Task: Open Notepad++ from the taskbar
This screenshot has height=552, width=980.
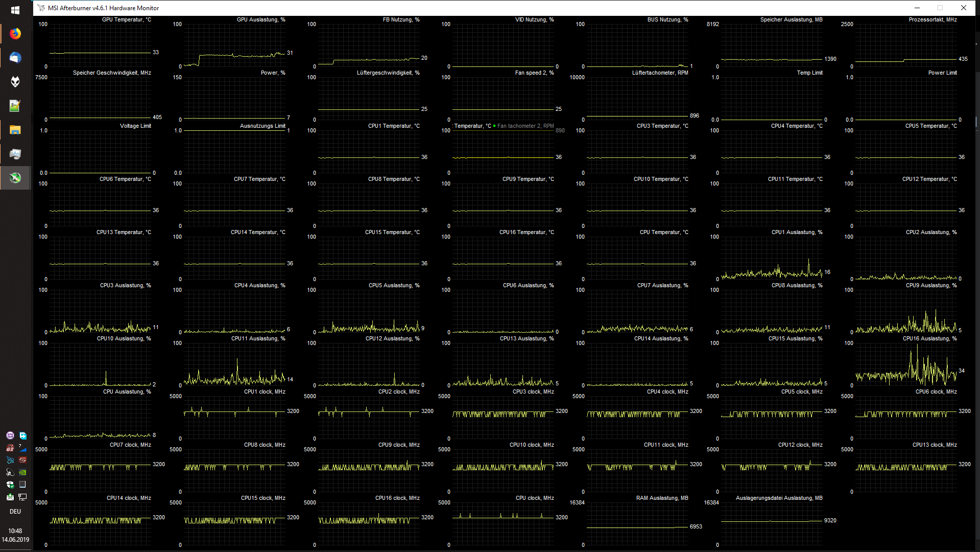Action: tap(15, 106)
